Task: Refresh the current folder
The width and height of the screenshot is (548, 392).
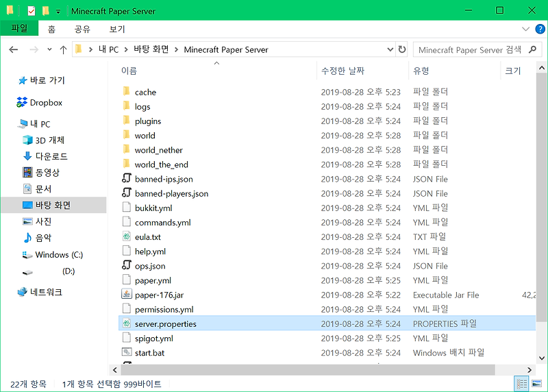Action: tap(402, 49)
